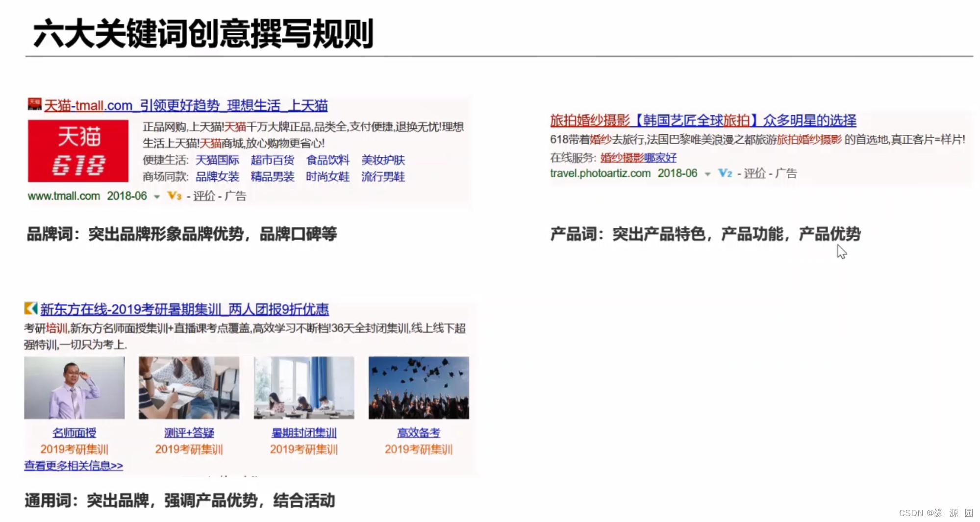The image size is (980, 522).
Task: Click the 商场同款: row label
Action: [x=166, y=176]
